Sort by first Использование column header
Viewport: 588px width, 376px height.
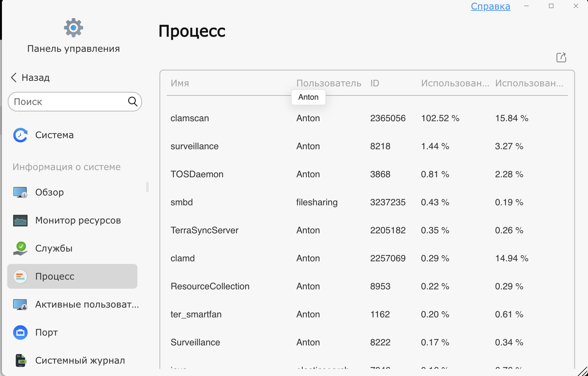coord(455,83)
